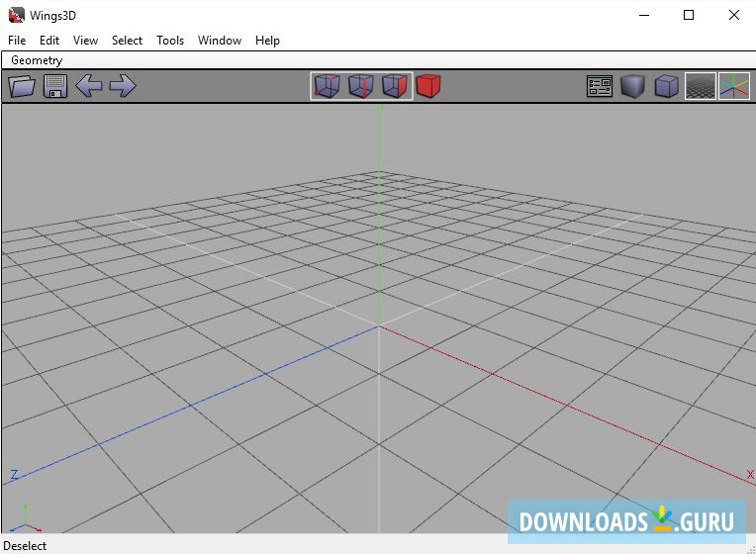Toggle smooth shaded preview cube
This screenshot has width=756, height=554.
pos(633,86)
